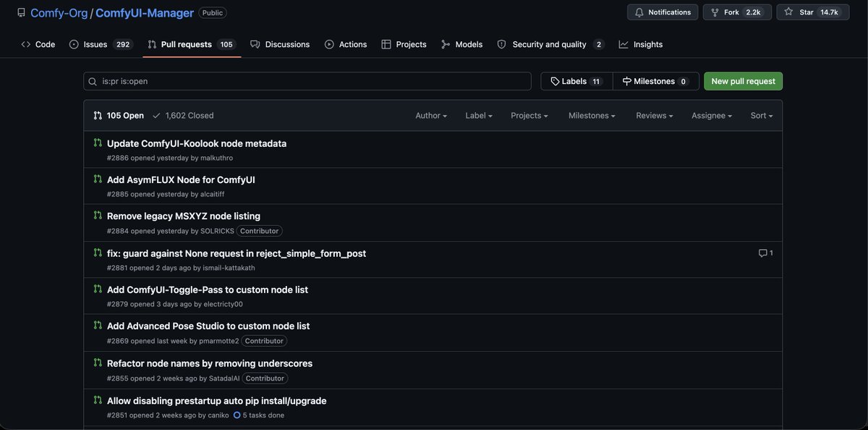Click the New pull request button

[743, 81]
